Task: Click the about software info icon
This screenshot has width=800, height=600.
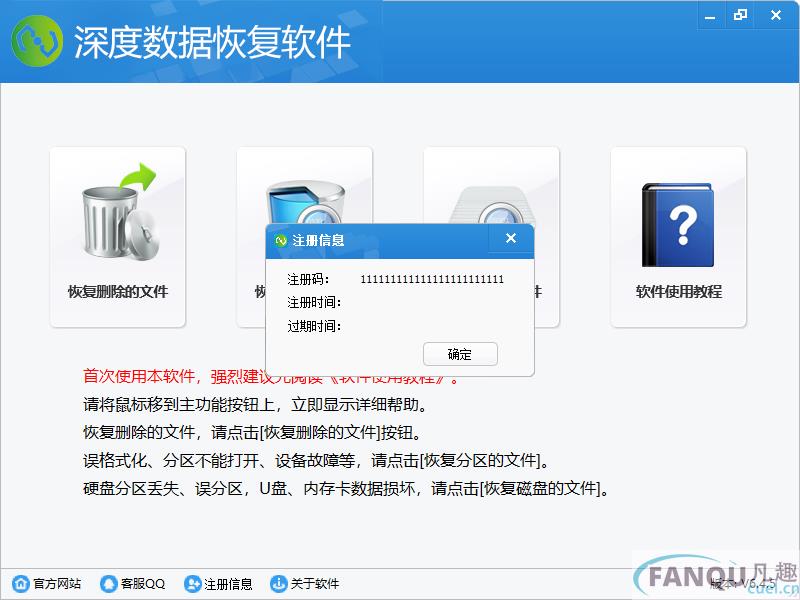Action: tap(279, 583)
